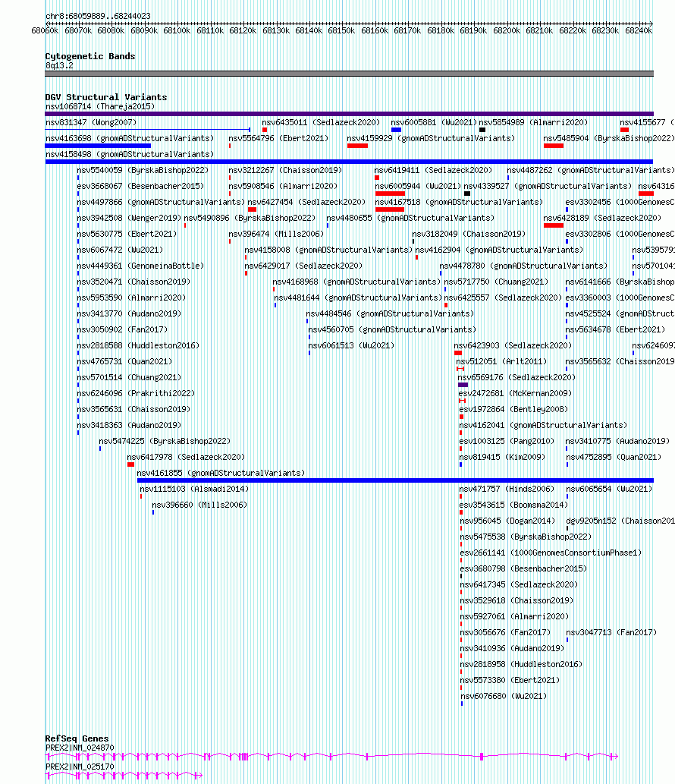
Task: Click the nsv5474225 (ByrskaBishop2022) label
Action: coord(165,442)
